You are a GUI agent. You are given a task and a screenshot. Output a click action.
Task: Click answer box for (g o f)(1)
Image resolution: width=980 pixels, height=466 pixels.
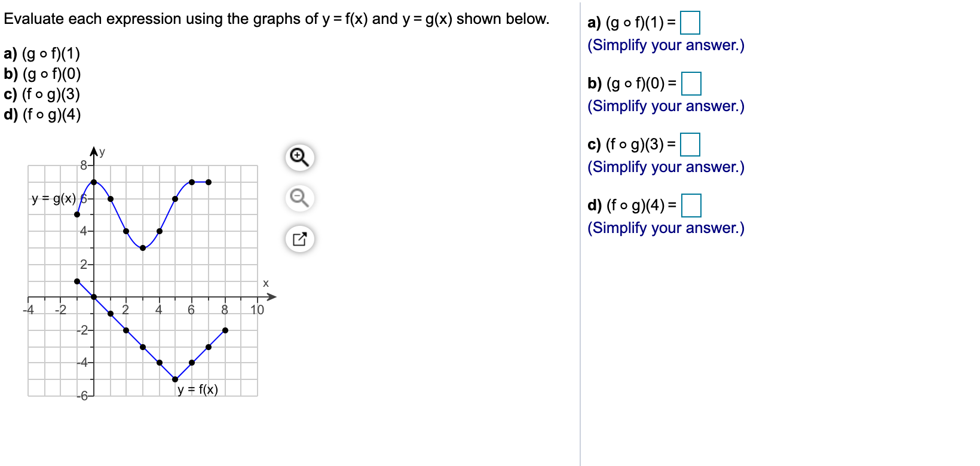coord(690,23)
